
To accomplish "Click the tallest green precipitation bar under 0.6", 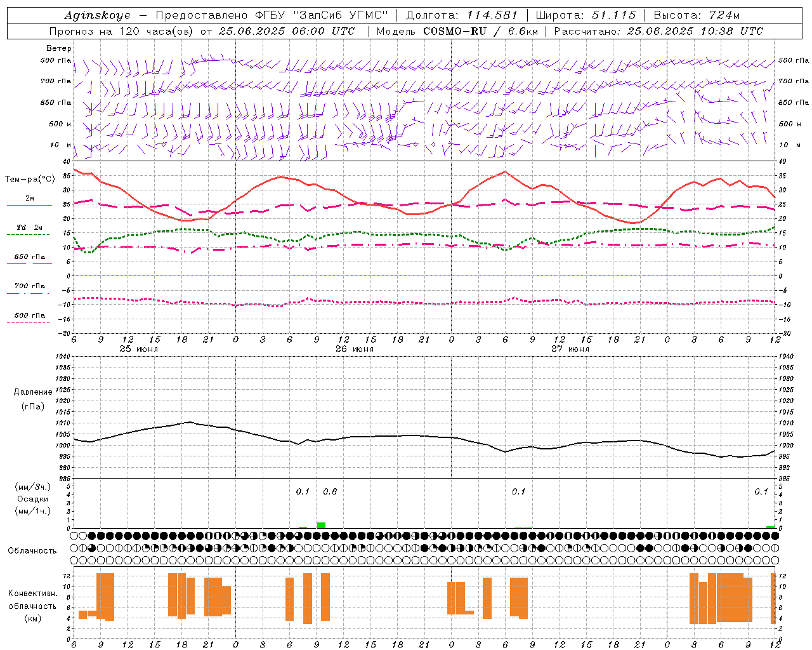I will click(321, 525).
